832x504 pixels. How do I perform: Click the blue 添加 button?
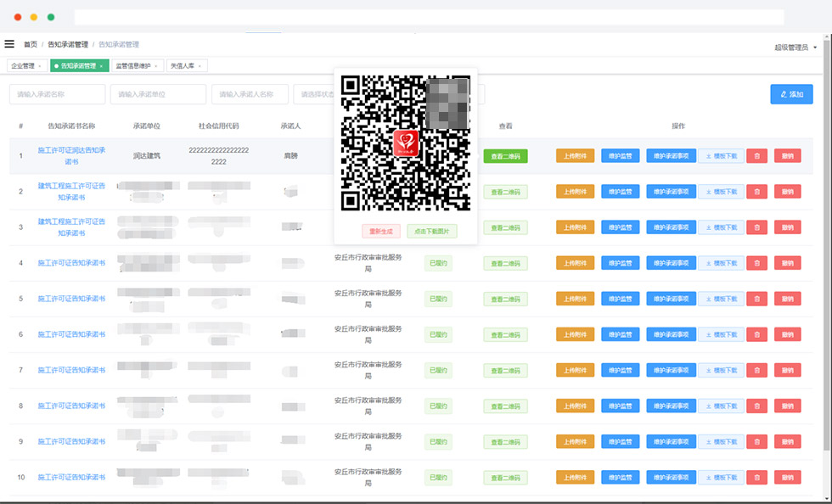tap(791, 94)
